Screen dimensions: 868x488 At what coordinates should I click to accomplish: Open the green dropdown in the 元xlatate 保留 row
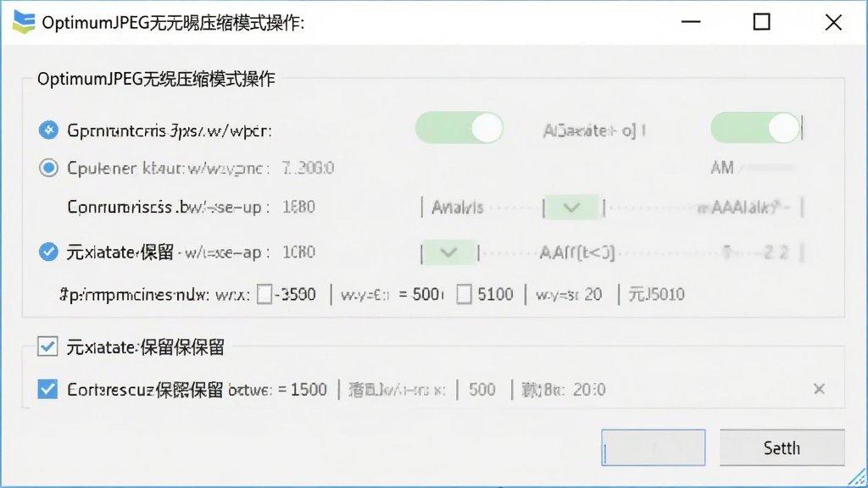448,252
